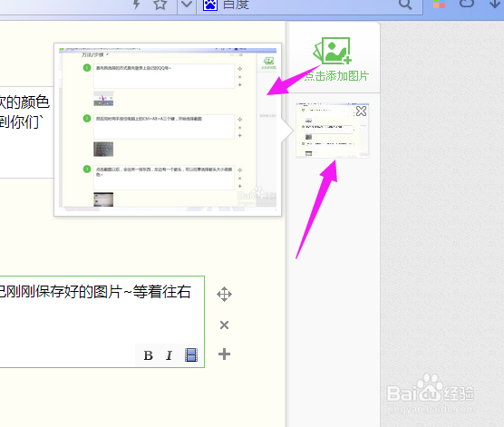
Task: Open the address bar dropdown arrow
Action: click(187, 5)
